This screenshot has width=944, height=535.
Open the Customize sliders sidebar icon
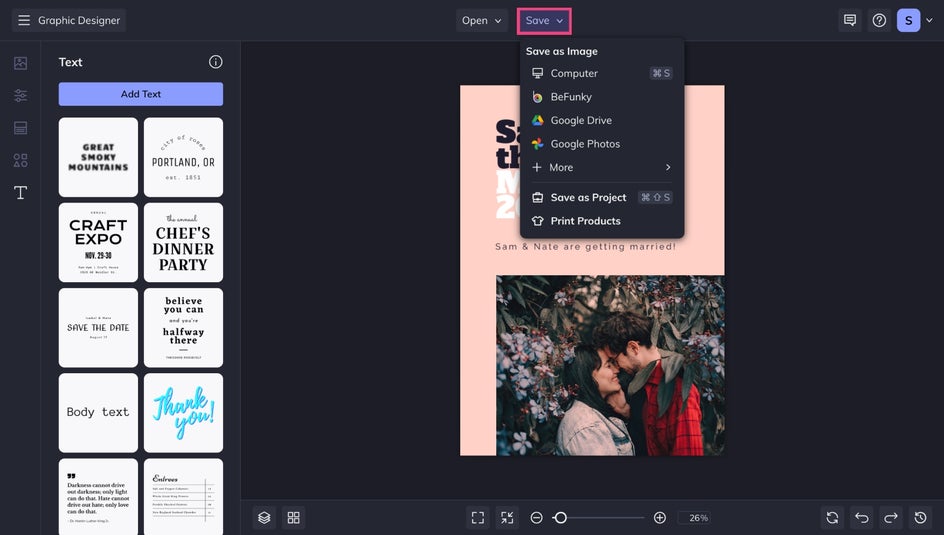click(20, 95)
